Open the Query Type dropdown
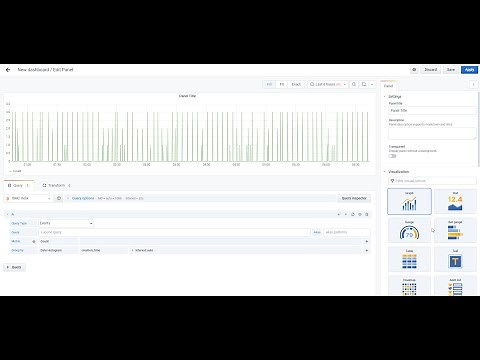The height and width of the screenshot is (360, 480). [x=66, y=223]
